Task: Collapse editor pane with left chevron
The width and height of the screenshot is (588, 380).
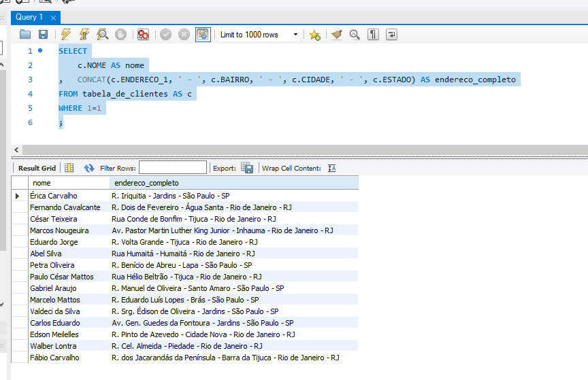Action: click(16, 149)
